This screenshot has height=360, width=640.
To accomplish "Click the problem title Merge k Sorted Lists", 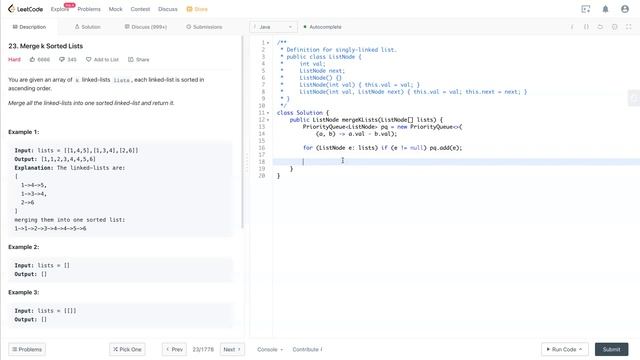I will (x=45, y=46).
